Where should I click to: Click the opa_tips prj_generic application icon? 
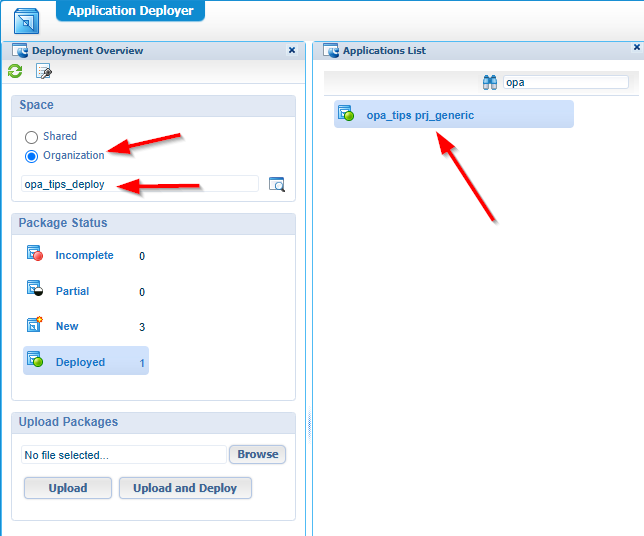346,114
